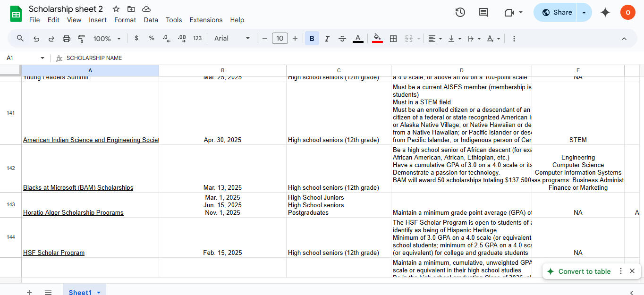644x295 pixels.
Task: Open the zoom 100% dropdown
Action: (107, 39)
